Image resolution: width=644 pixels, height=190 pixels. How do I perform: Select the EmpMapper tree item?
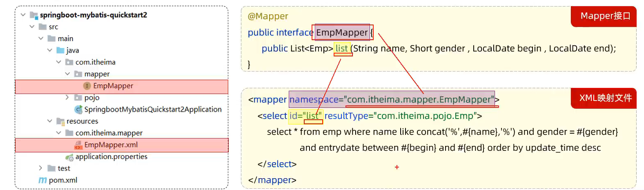[122, 87]
